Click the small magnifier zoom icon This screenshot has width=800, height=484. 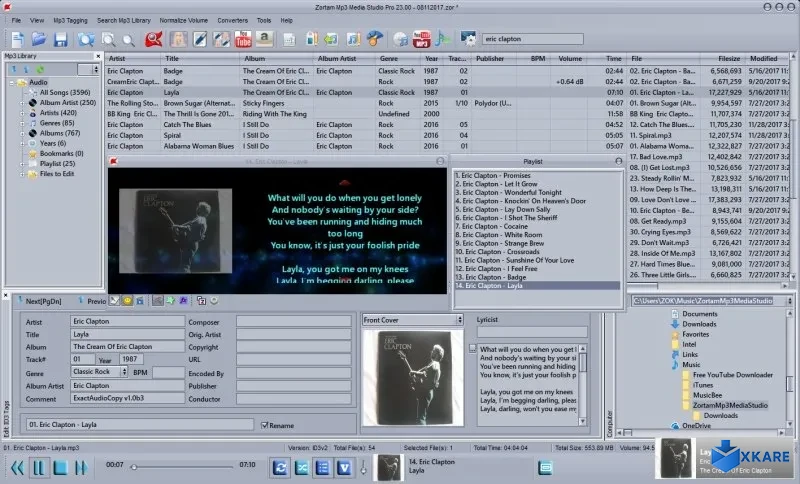pyautogui.click(x=129, y=40)
